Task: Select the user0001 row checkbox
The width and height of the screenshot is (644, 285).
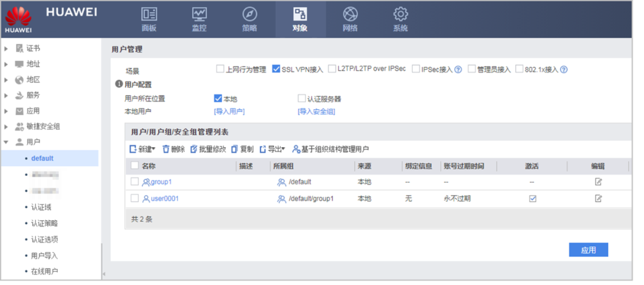Action: point(134,199)
